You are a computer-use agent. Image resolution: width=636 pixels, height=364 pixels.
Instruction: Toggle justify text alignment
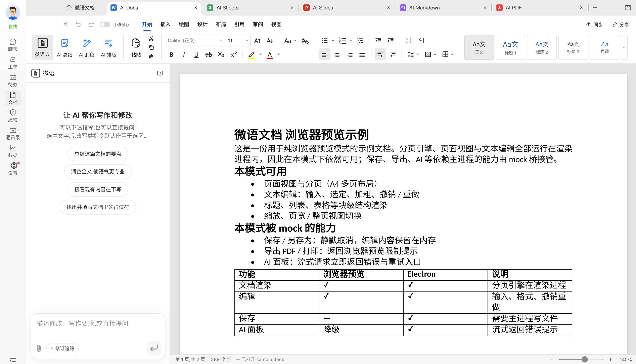coord(362,54)
